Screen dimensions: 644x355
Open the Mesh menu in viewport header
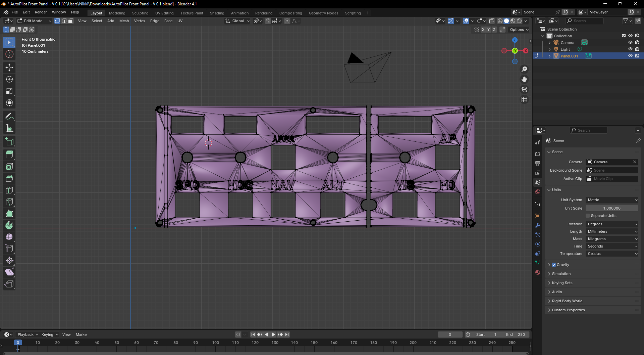click(124, 21)
